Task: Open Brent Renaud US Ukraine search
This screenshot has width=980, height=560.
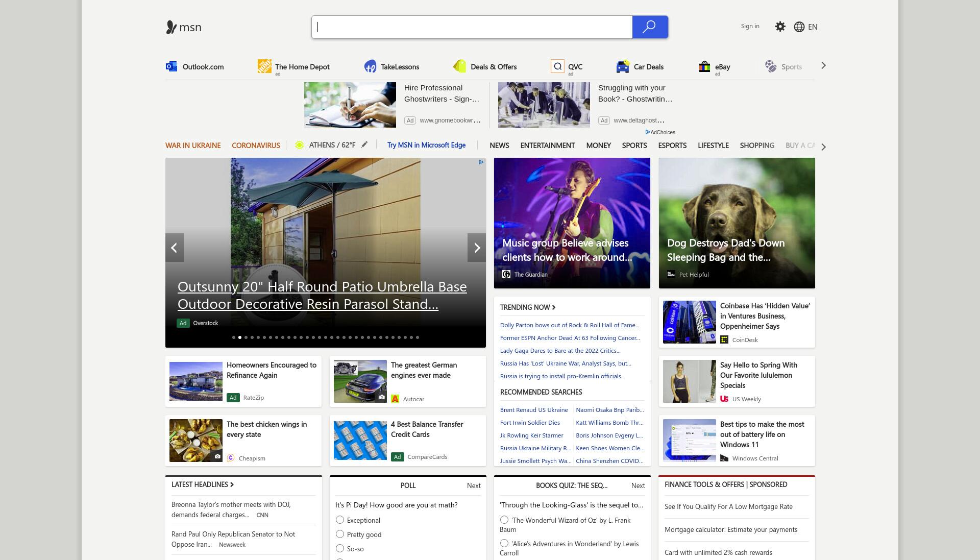Action: pos(534,410)
